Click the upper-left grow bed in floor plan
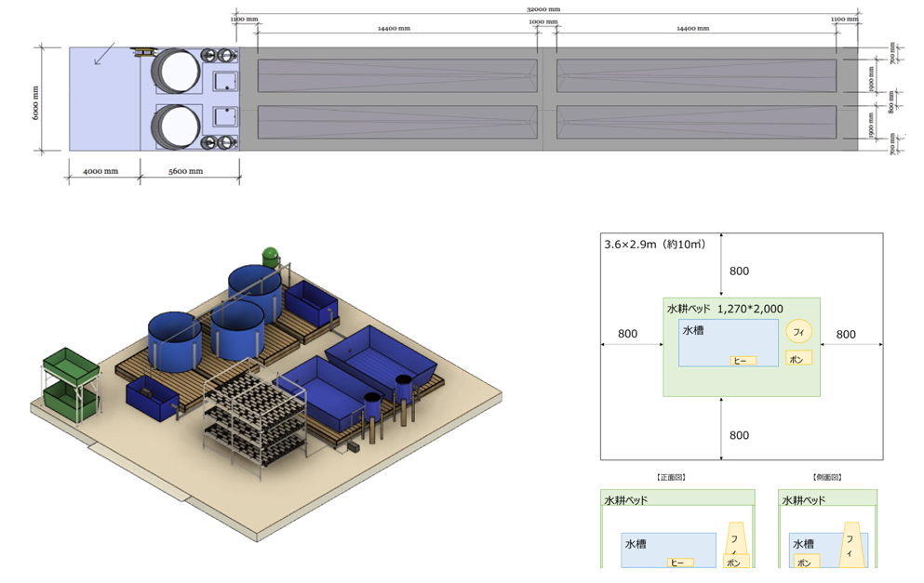The image size is (924, 583). point(397,75)
